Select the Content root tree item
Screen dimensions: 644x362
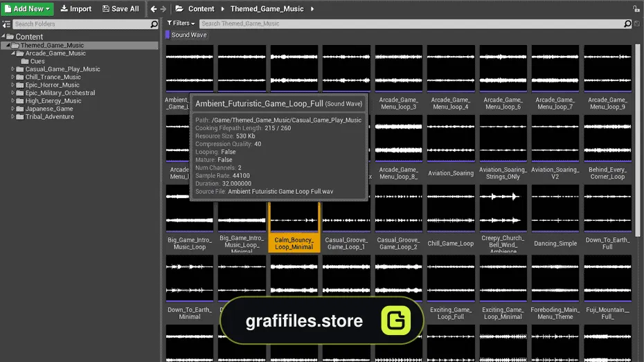[x=29, y=37]
